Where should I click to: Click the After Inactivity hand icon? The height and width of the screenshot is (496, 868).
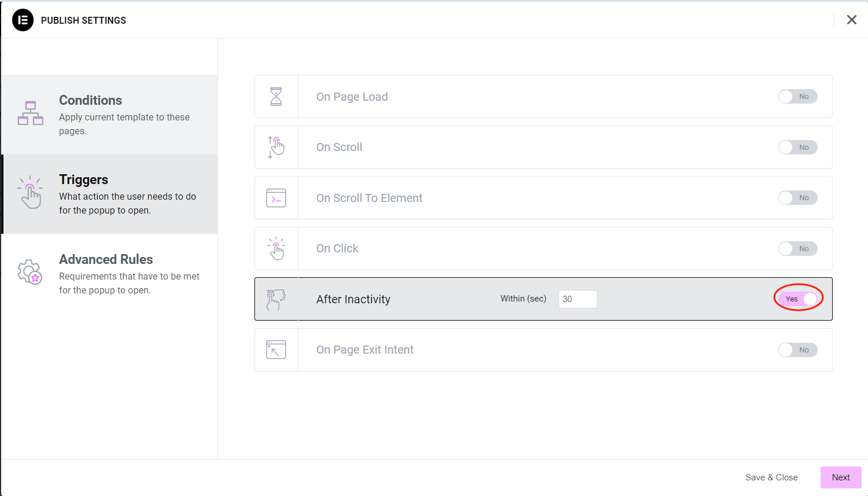point(276,299)
